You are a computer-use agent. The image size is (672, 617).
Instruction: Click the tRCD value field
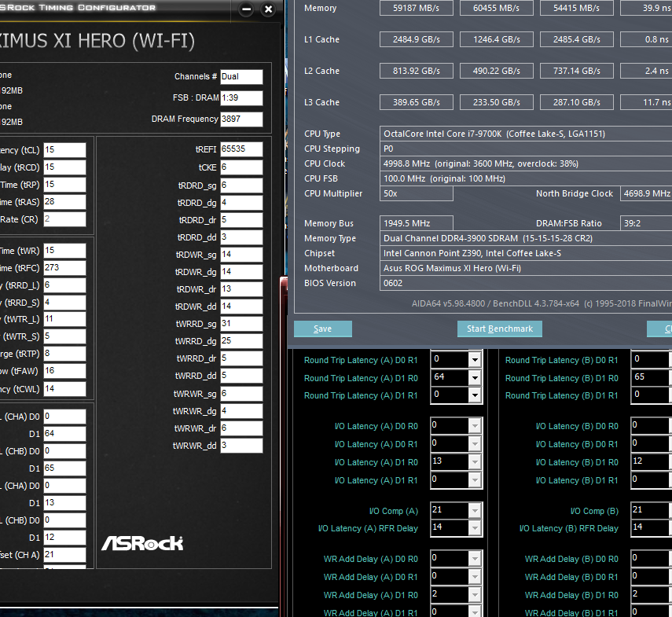[x=64, y=167]
